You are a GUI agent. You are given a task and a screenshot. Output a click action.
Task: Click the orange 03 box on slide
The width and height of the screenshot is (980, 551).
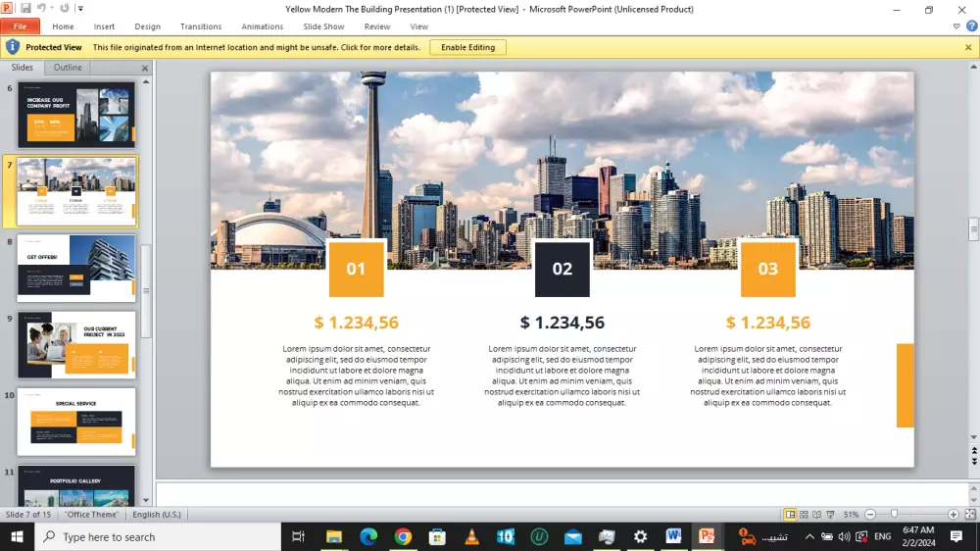[768, 269]
